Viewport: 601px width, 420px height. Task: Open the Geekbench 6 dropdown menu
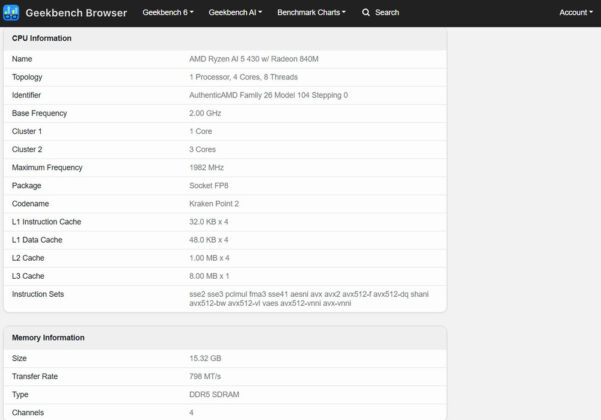click(x=168, y=13)
